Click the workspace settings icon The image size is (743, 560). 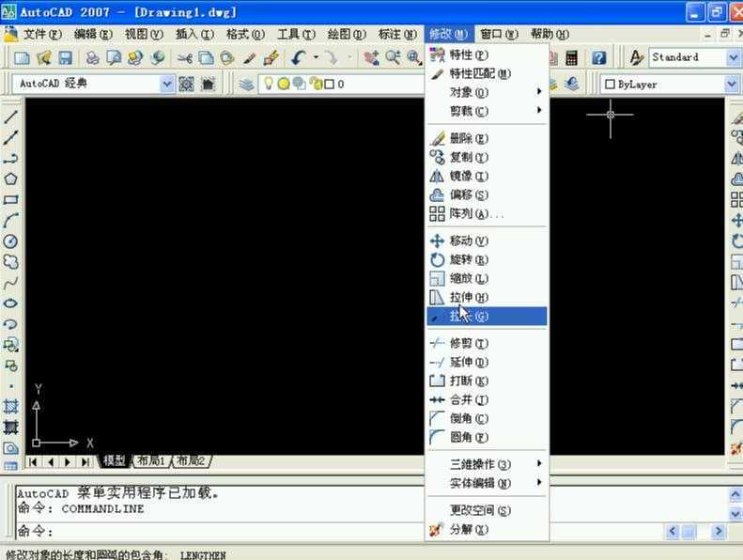click(x=186, y=85)
